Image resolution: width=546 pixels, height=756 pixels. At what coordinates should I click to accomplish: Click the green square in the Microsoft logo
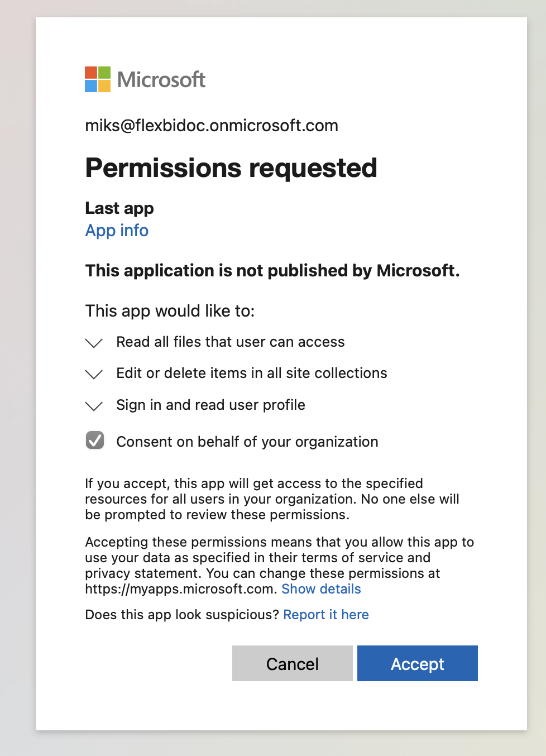tap(105, 71)
